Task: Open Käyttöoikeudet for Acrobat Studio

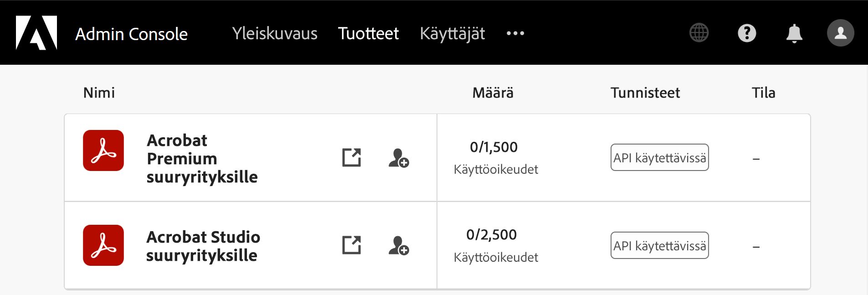Action: (x=496, y=257)
